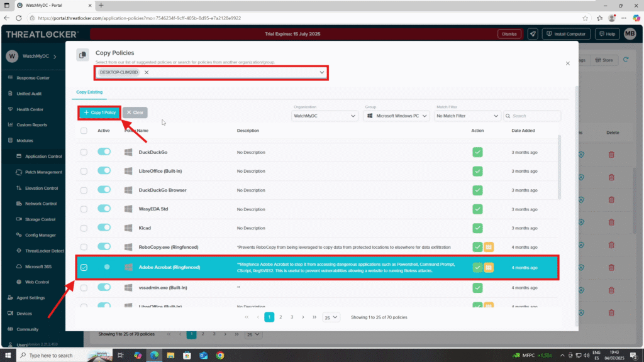
Task: Open Config Manager module
Action: pos(40,235)
